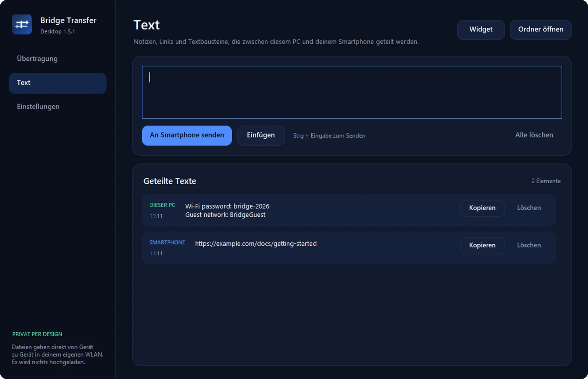Focus the text input area
Screen dimensions: 588x379
point(352,92)
